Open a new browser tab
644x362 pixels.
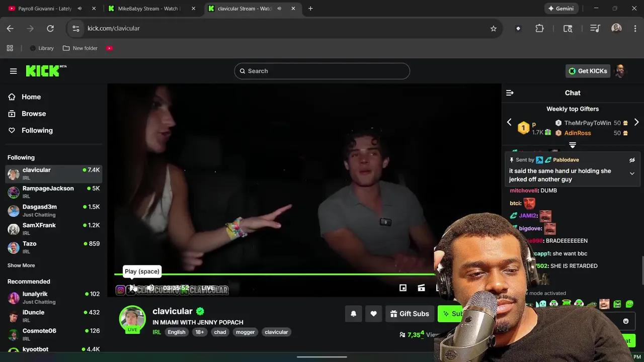point(310,9)
